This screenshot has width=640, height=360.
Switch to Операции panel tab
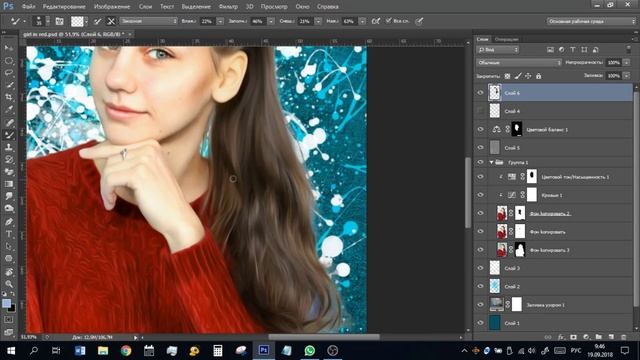(x=506, y=39)
